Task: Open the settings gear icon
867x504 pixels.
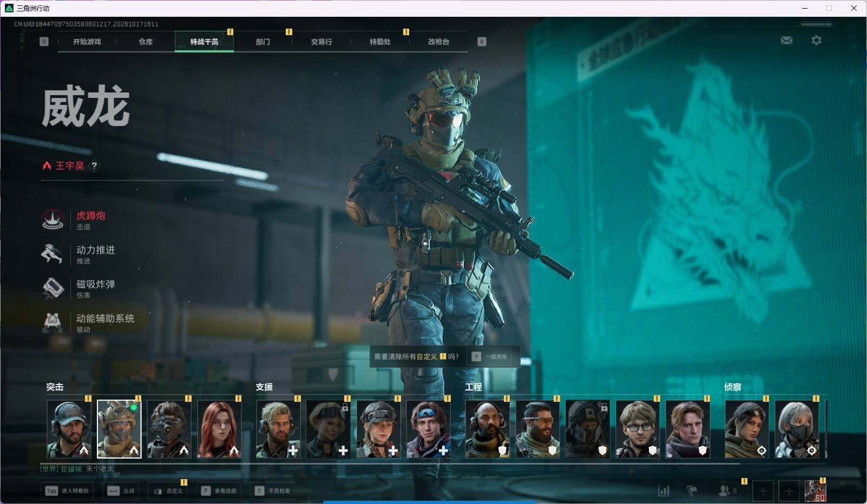Action: (816, 41)
